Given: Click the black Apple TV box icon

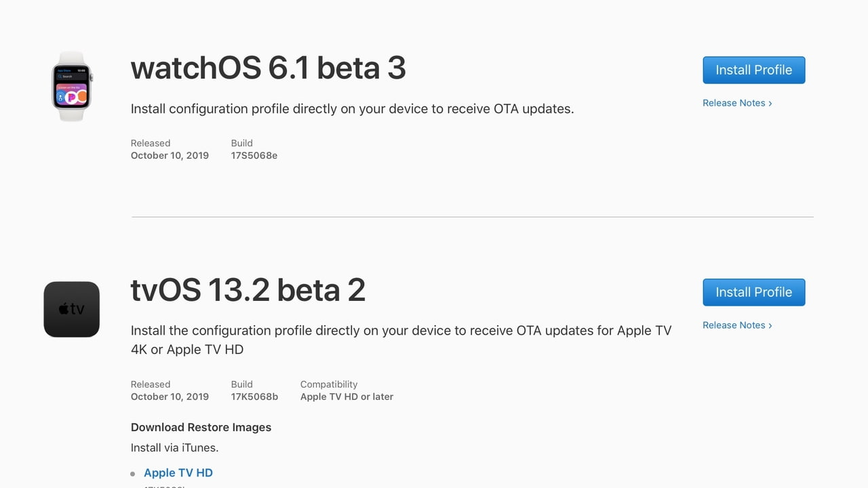Looking at the screenshot, I should tap(72, 309).
